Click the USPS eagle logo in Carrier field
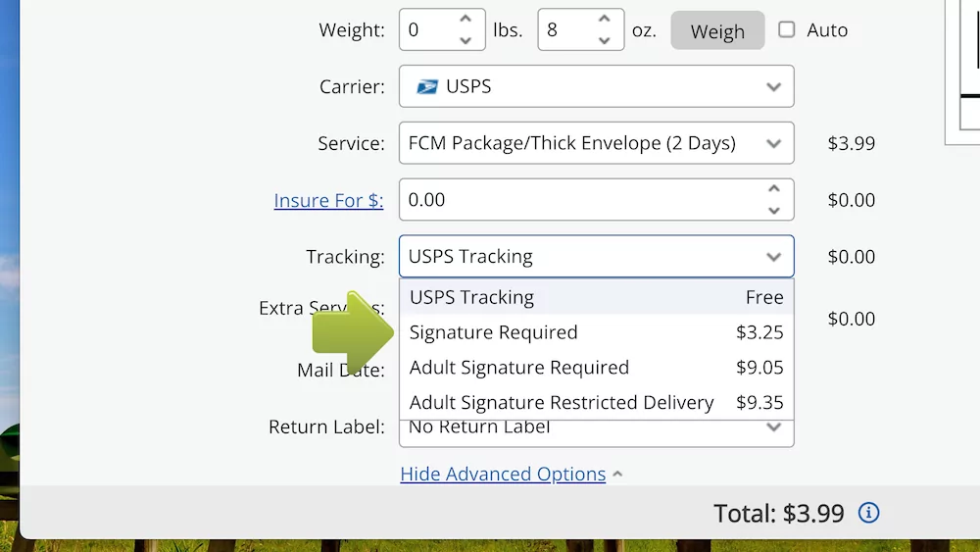980x552 pixels. coord(426,86)
